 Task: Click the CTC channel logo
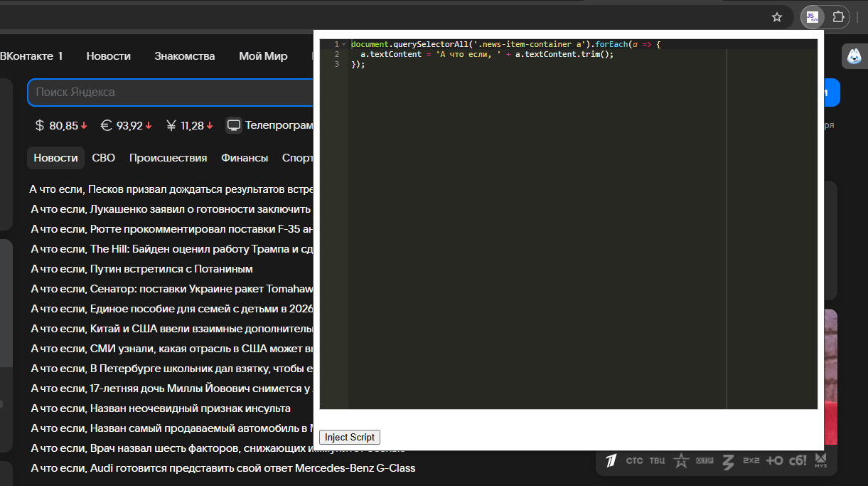[634, 461]
